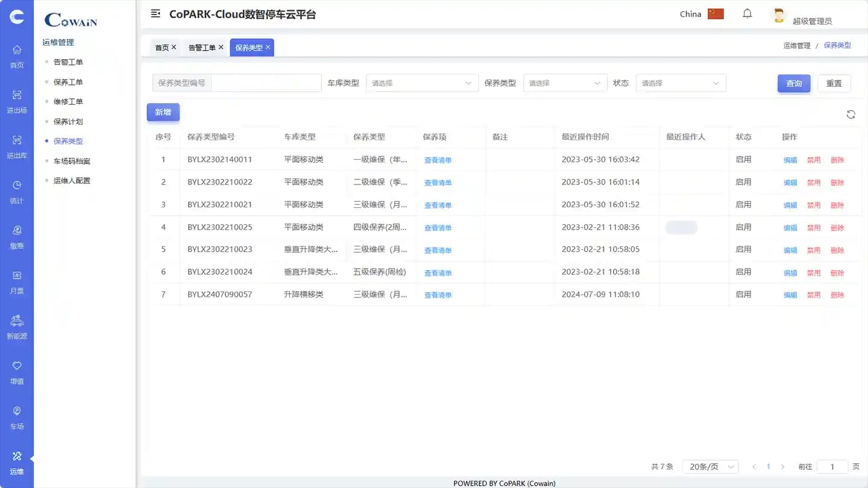Select 运维人配置 in the side menu
The height and width of the screenshot is (488, 868).
72,181
